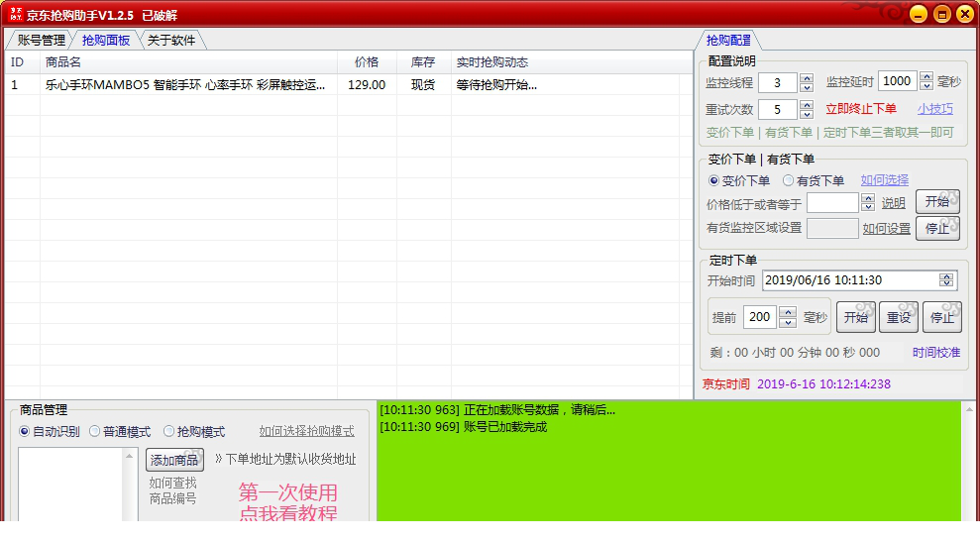Click the 时间校准 link
The height and width of the screenshot is (542, 980).
(x=935, y=353)
